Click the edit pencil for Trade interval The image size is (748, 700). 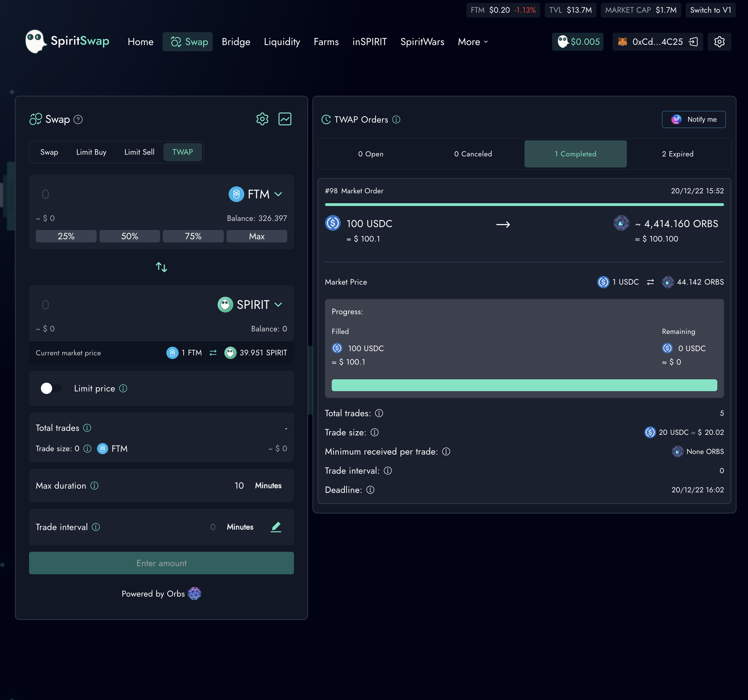[276, 527]
